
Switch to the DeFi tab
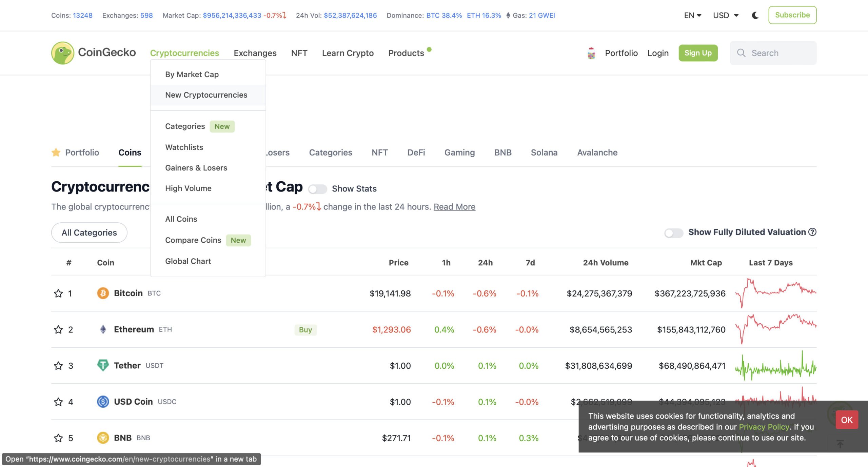tap(416, 153)
